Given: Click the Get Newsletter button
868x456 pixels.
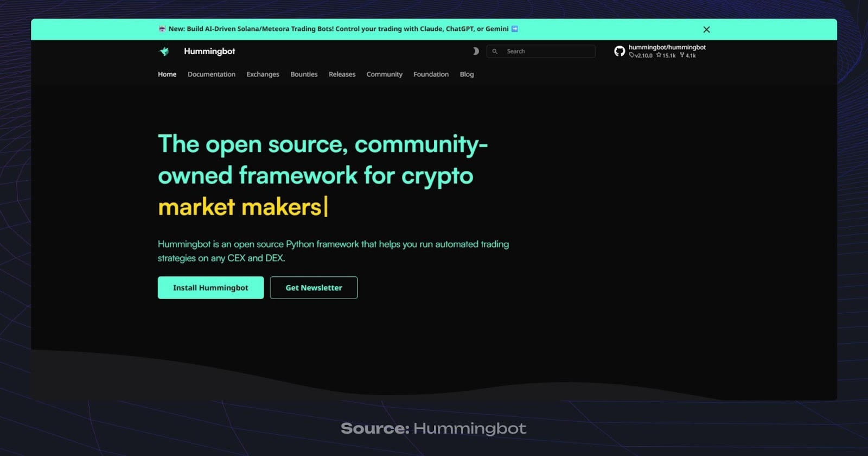Looking at the screenshot, I should click(314, 288).
